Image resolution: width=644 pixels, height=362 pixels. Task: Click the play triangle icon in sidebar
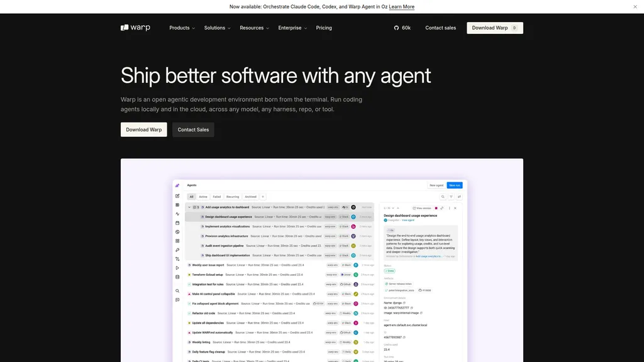(177, 268)
